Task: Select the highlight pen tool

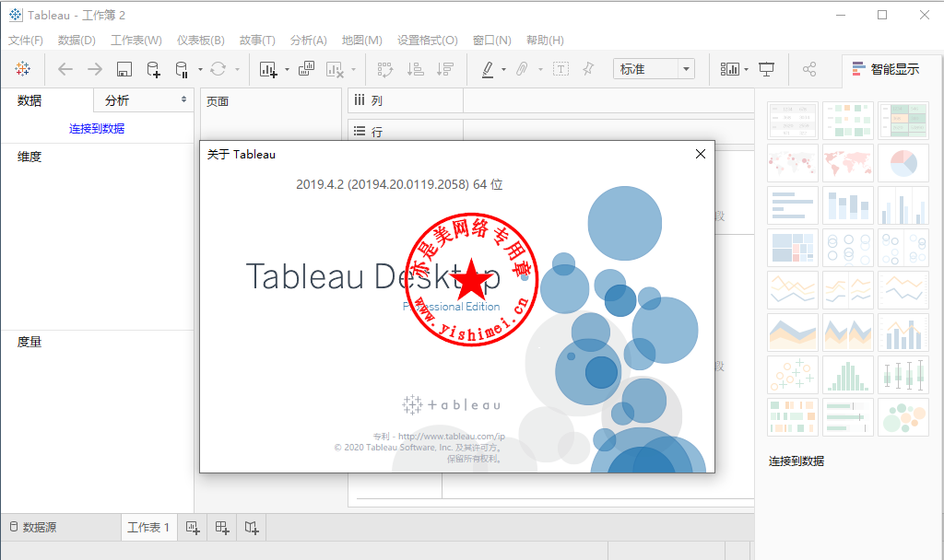Action: [x=488, y=69]
